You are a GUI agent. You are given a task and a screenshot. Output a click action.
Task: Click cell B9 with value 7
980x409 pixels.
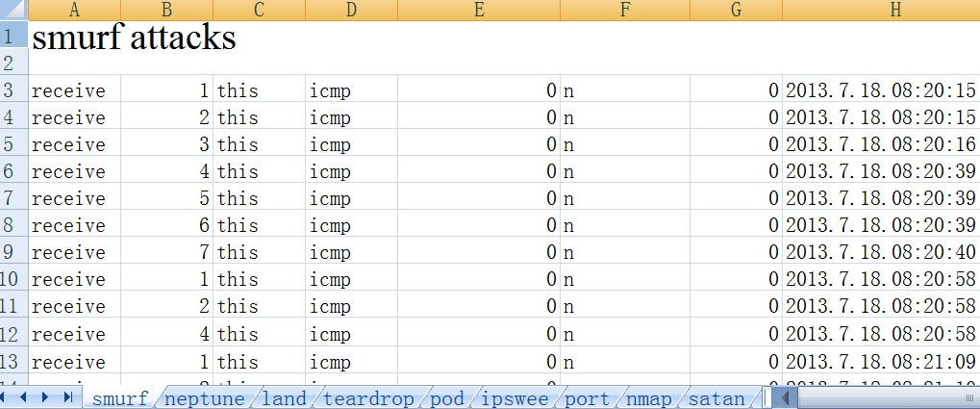click(x=167, y=251)
